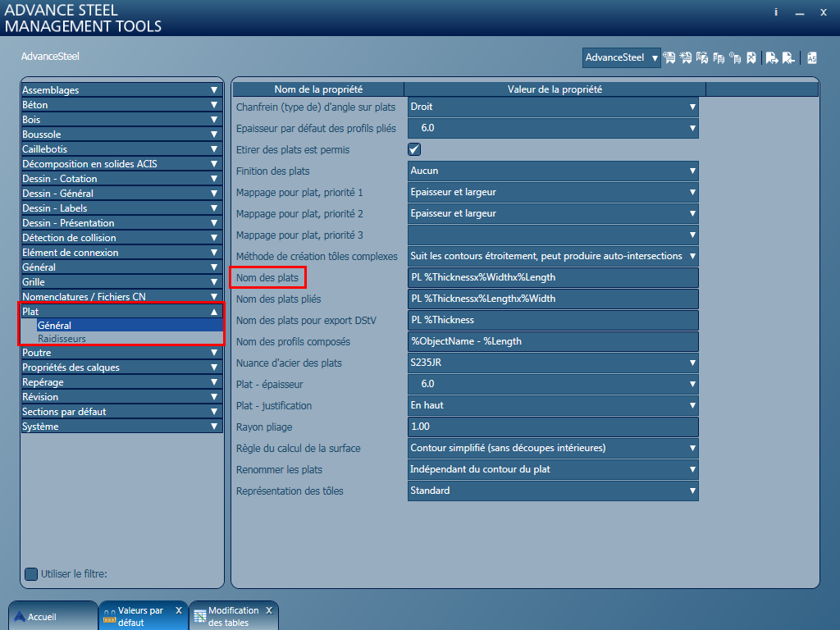This screenshot has height=630, width=840.
Task: Click the Modification des tables tab icon
Action: (x=200, y=617)
